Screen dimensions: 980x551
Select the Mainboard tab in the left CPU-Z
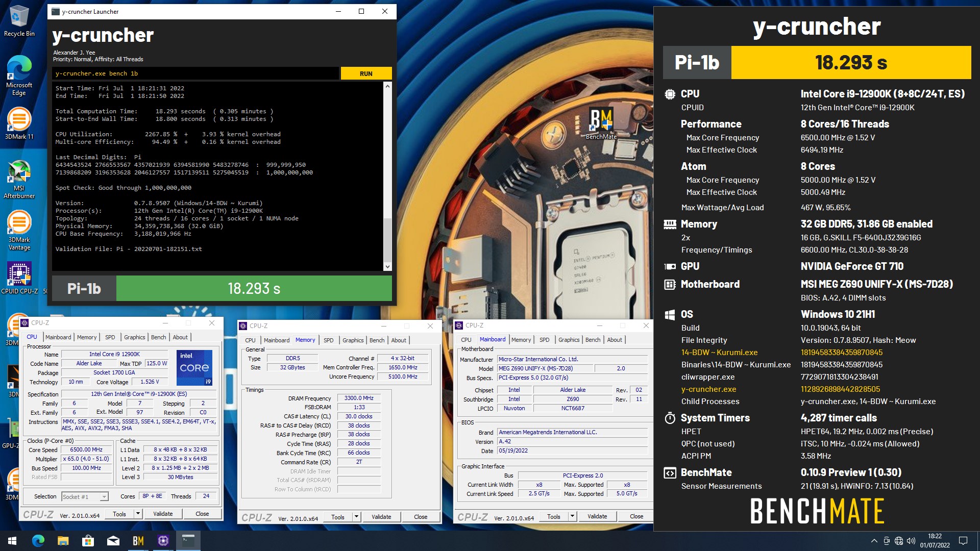[58, 337]
